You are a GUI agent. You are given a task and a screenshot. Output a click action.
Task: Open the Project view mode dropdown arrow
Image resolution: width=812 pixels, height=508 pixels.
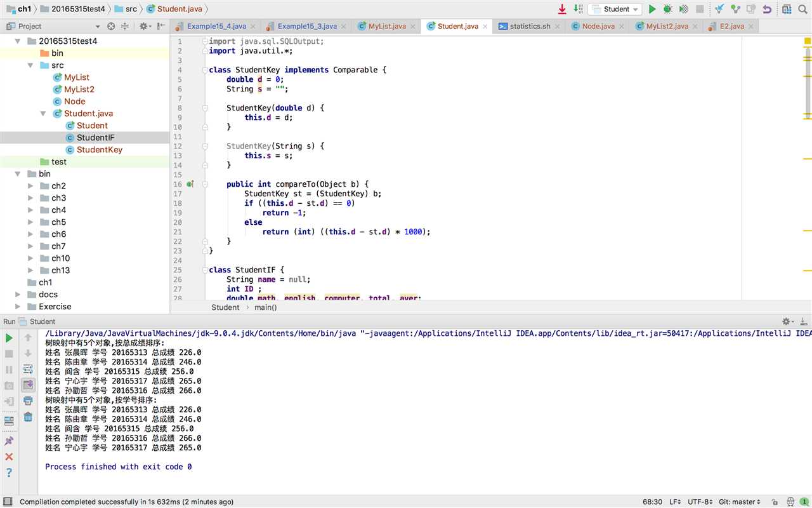(x=98, y=27)
